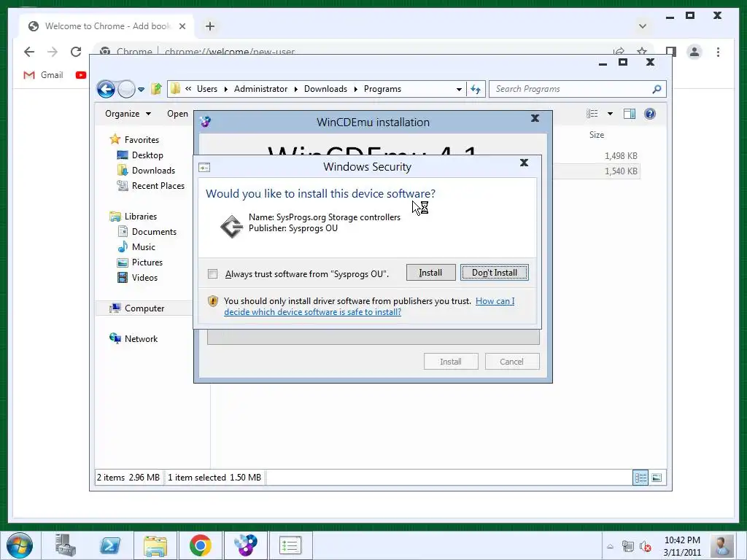
Task: Open Videos library
Action: (x=145, y=278)
